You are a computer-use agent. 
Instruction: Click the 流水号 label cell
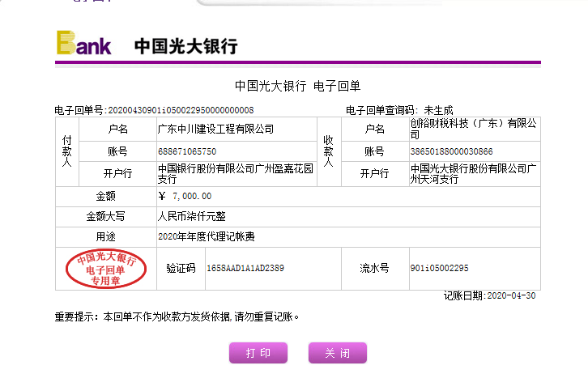pos(375,268)
